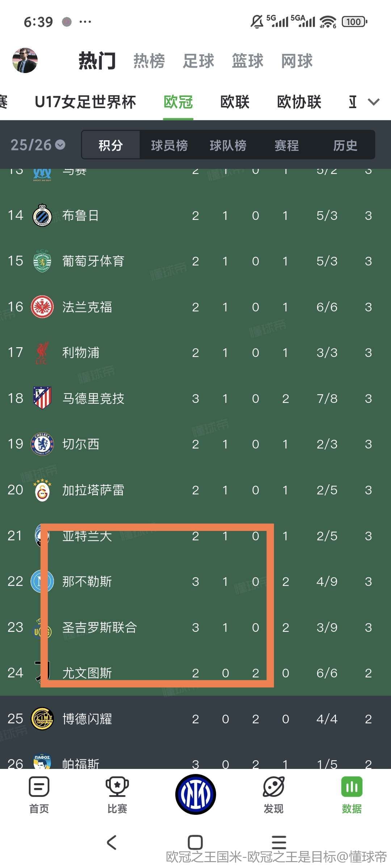Tap the Android back navigation button
This screenshot has width=391, height=868.
pyautogui.click(x=112, y=842)
